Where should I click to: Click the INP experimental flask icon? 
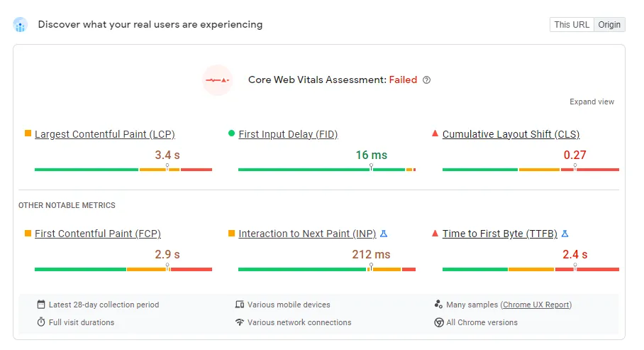point(384,234)
